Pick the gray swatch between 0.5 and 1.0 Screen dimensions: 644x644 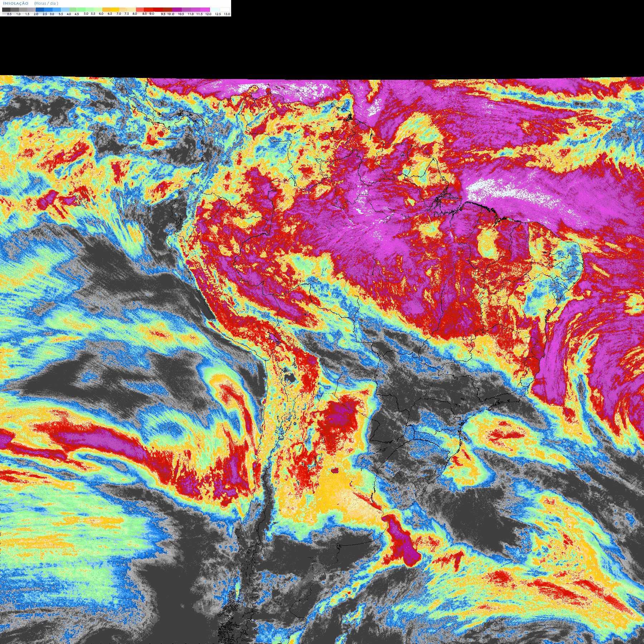[15, 10]
